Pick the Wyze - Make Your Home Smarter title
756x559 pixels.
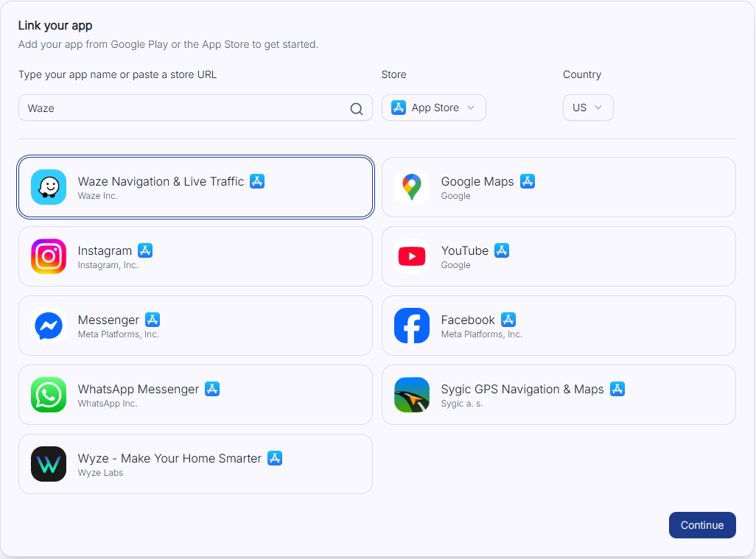169,458
